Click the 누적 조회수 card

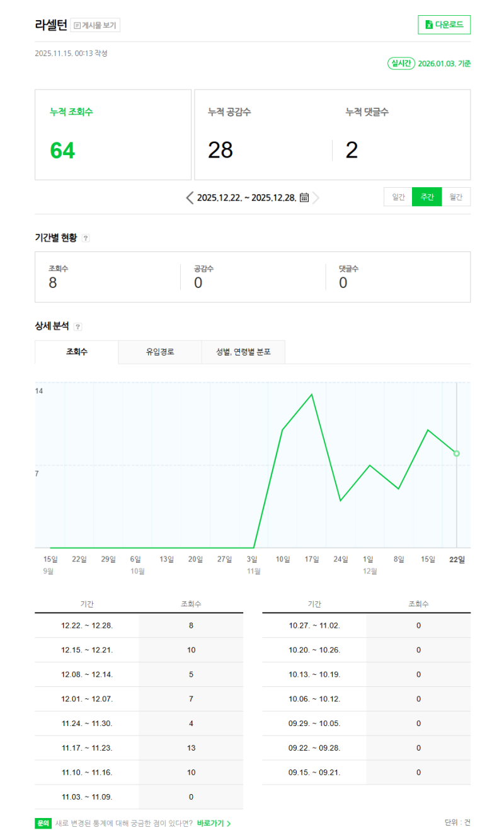click(x=113, y=135)
